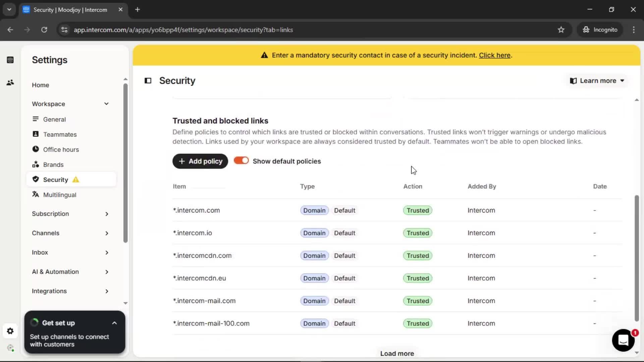Click the yellow warning icon next to Security
644x362 pixels.
point(76,180)
